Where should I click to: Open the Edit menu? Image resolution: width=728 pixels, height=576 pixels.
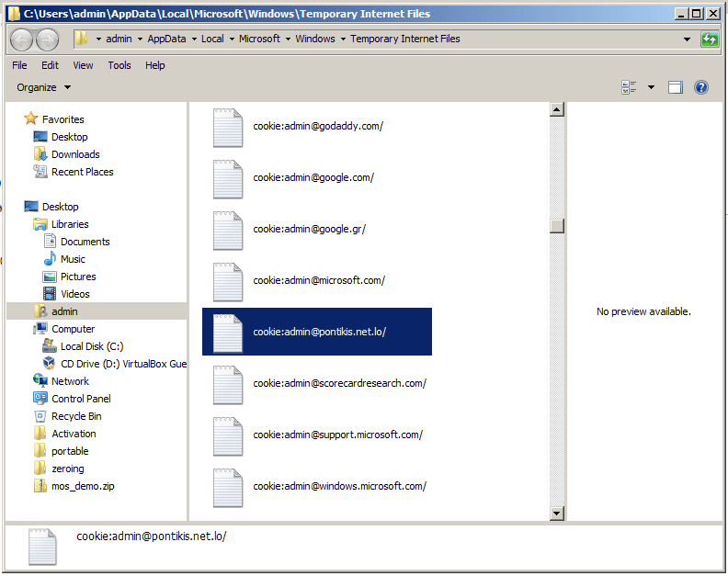click(51, 65)
